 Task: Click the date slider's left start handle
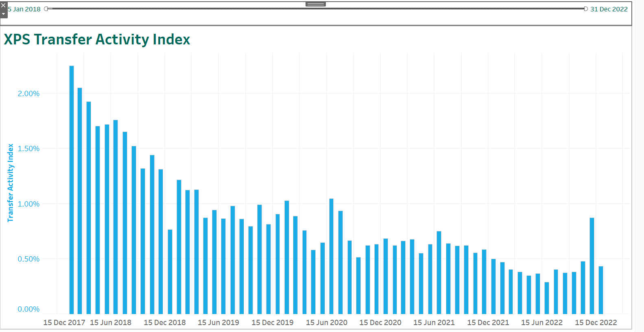46,9
